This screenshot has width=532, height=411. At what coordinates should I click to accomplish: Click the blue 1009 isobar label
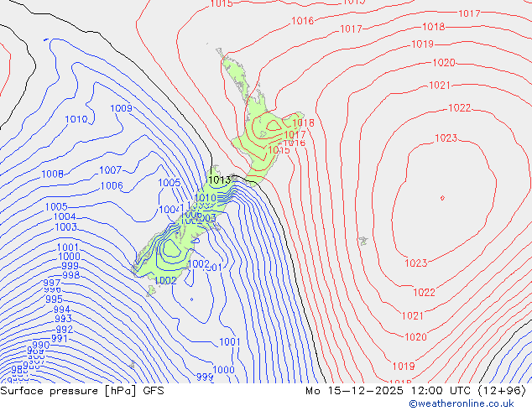click(121, 108)
